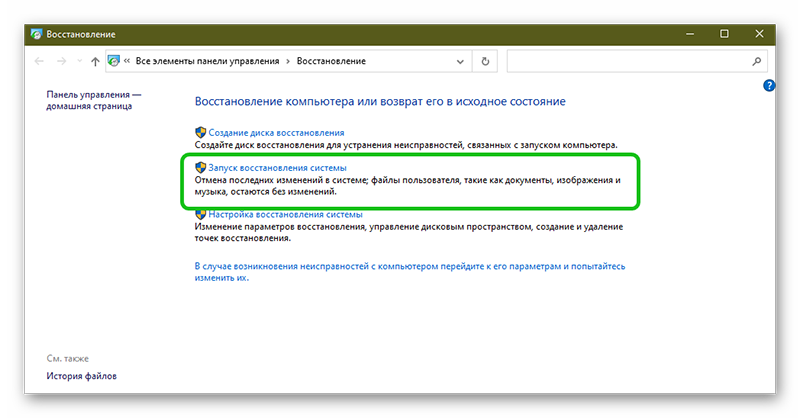Screen dimensions: 800x418
Task: Open 'Настройка восстановления системы' link
Action: coord(285,214)
